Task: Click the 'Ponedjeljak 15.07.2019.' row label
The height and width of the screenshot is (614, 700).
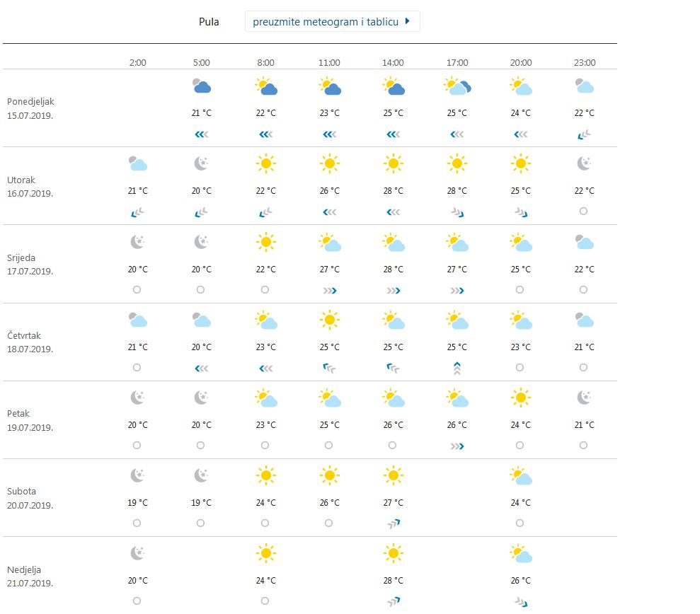Action: coord(30,108)
